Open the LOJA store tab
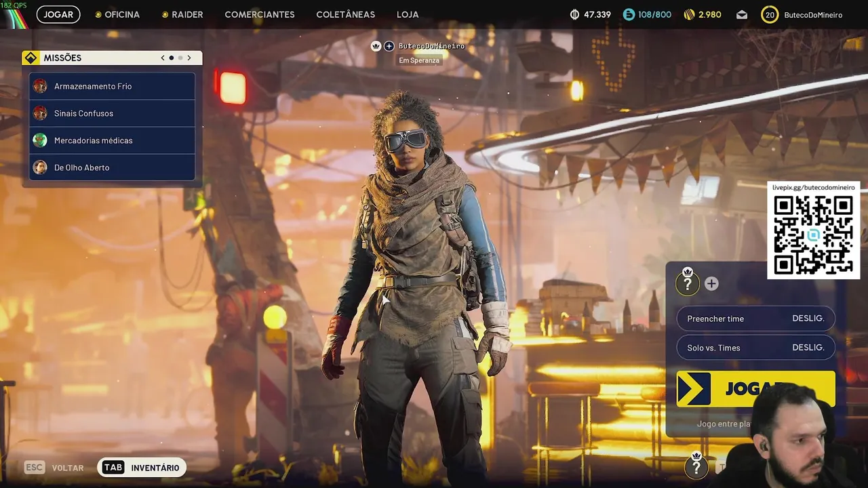 pos(408,14)
